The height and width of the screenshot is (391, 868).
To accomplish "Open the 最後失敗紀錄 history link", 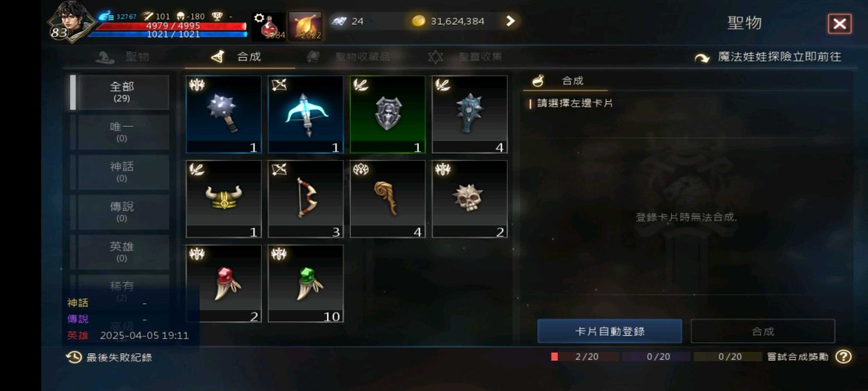I will pos(109,358).
